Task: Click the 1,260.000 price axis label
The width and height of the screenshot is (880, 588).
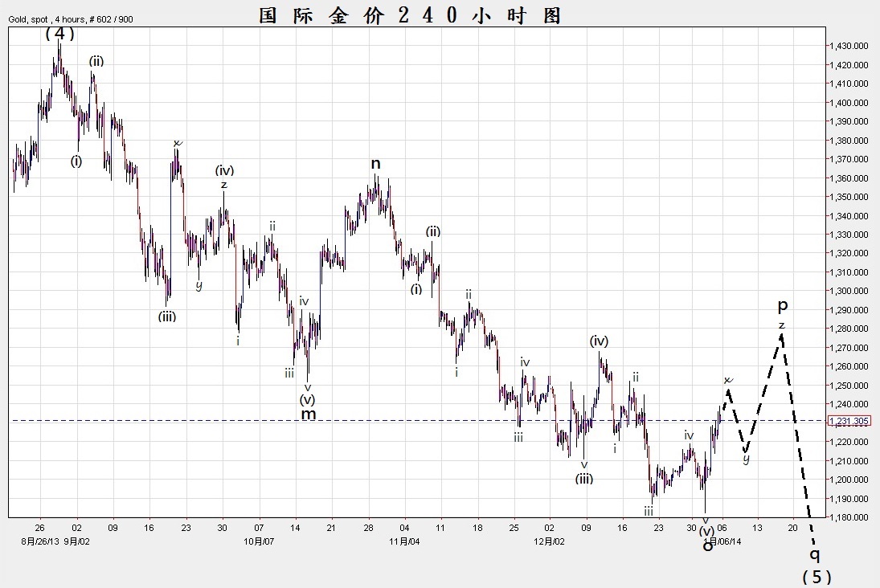Action: 849,366
